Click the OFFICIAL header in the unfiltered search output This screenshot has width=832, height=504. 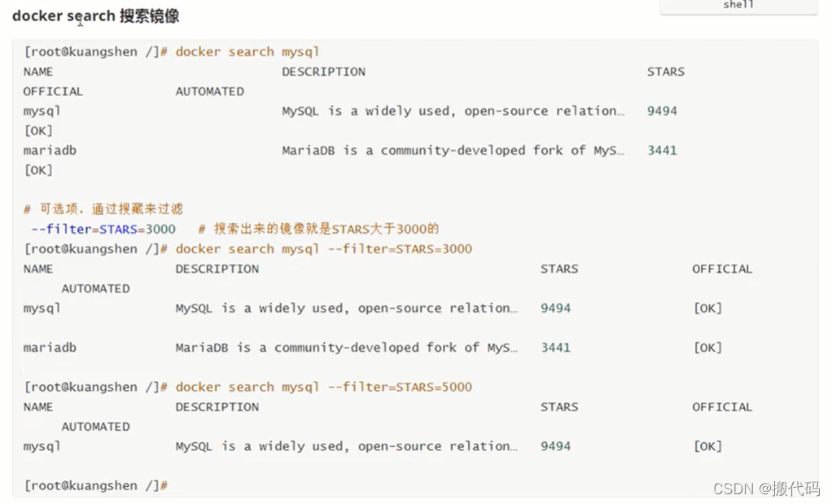[53, 91]
